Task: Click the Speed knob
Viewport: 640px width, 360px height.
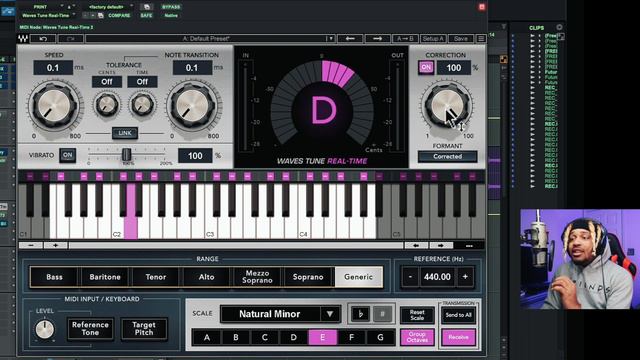Action: click(x=54, y=106)
